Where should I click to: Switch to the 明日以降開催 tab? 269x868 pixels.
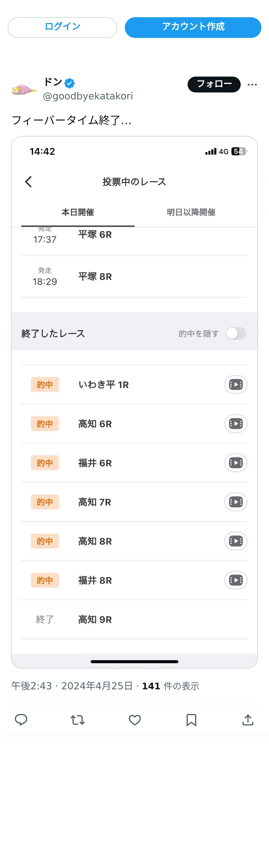[x=191, y=212]
